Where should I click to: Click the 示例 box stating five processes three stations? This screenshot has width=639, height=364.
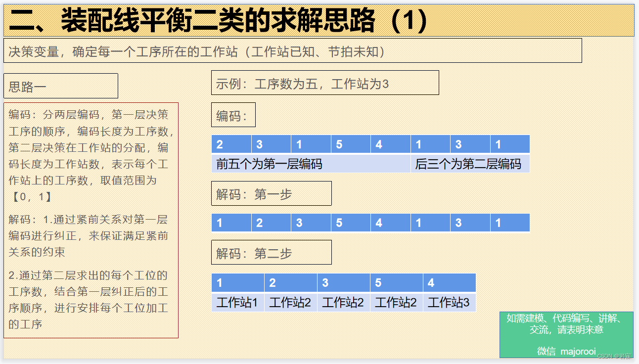(x=324, y=82)
